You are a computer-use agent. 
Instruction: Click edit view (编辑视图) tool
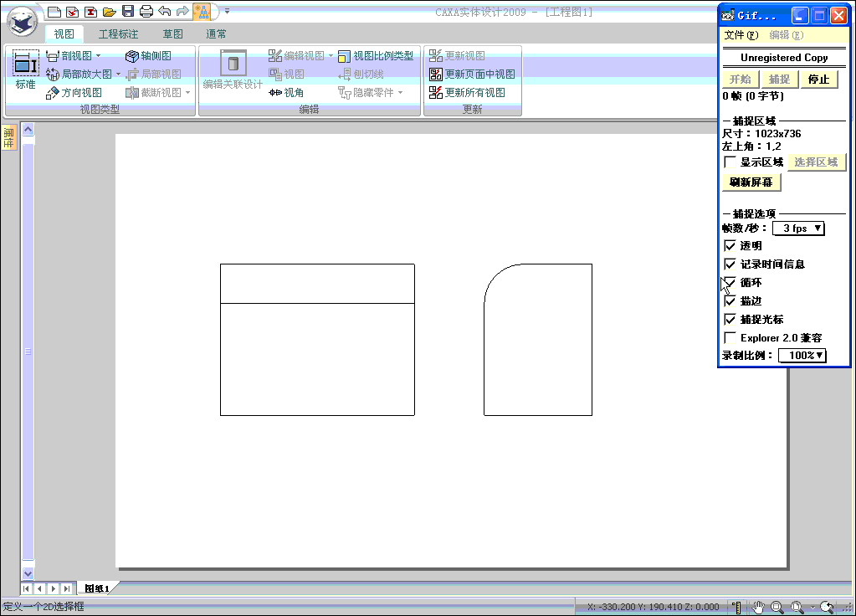click(296, 56)
